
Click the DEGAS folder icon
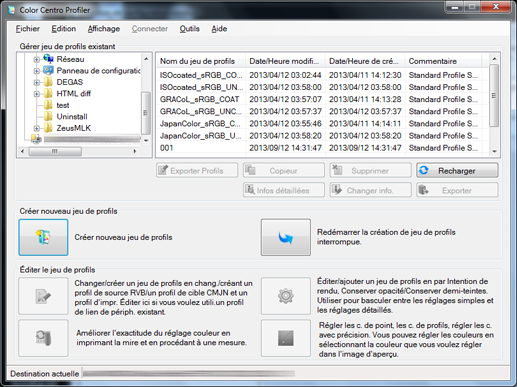coord(48,82)
